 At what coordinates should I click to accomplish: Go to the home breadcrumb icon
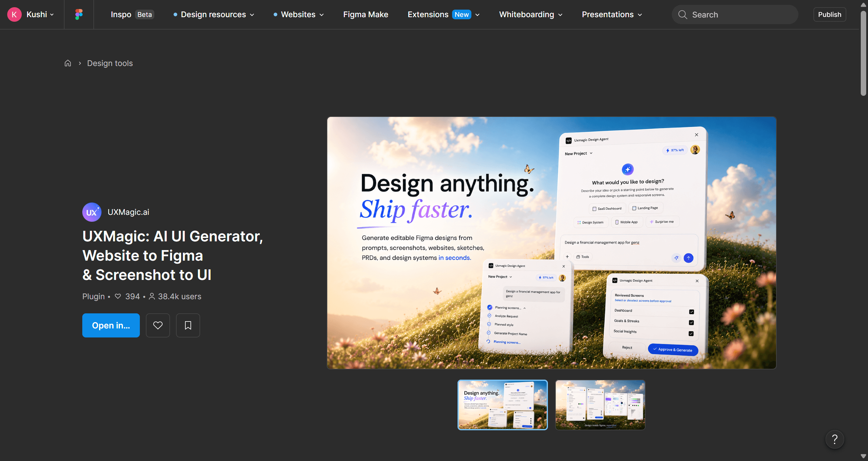pos(68,63)
